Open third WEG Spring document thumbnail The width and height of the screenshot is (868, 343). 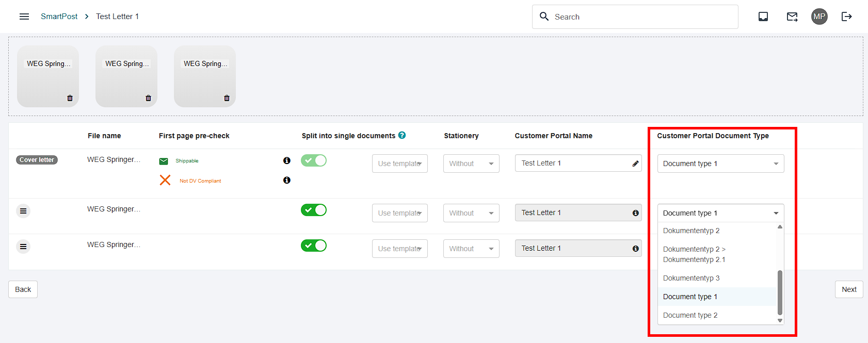[205, 76]
